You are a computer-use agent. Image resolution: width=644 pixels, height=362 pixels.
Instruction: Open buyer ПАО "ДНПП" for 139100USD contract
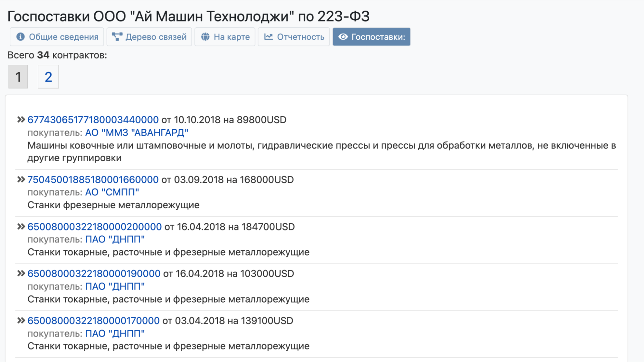115,333
